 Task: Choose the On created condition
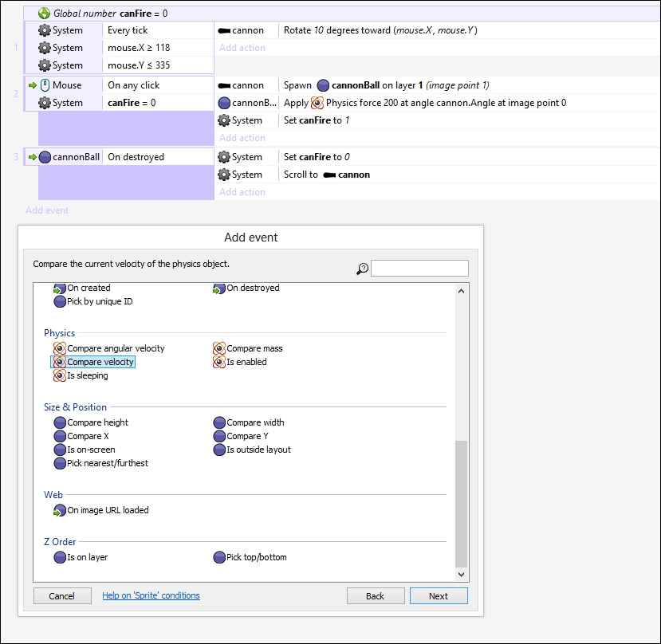point(82,288)
